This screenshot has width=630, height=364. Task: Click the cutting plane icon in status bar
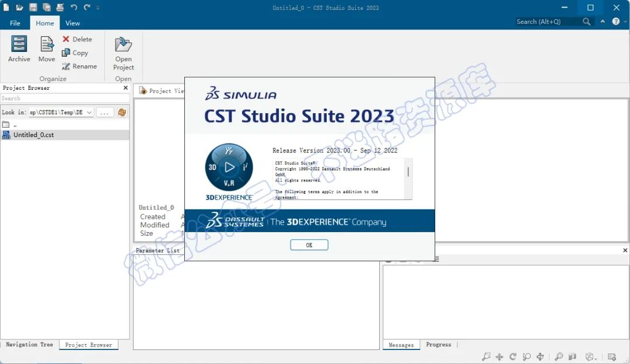tap(572, 356)
